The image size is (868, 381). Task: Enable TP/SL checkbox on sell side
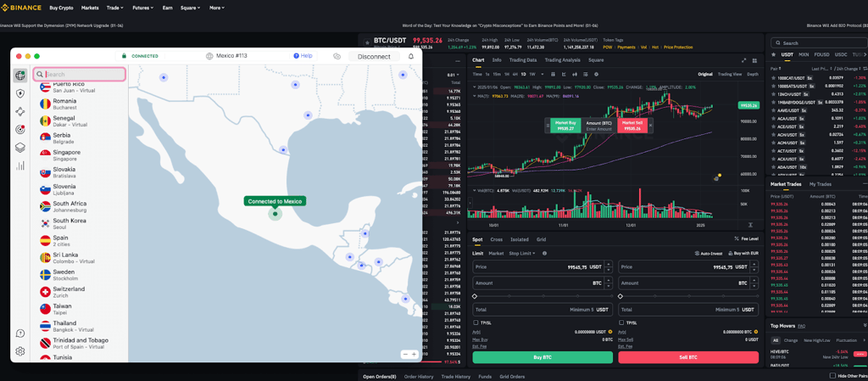click(621, 322)
